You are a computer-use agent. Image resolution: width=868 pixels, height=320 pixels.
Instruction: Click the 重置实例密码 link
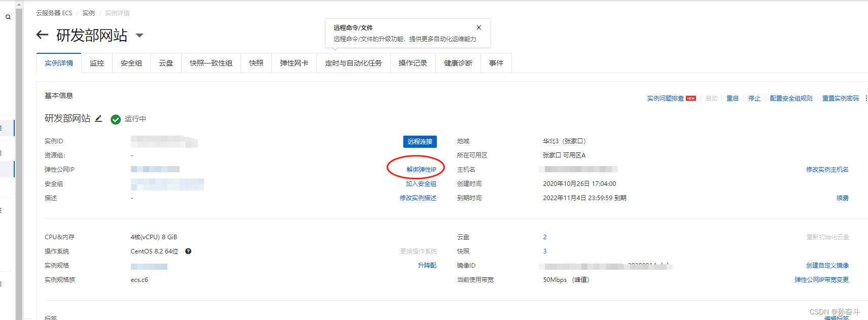[841, 99]
